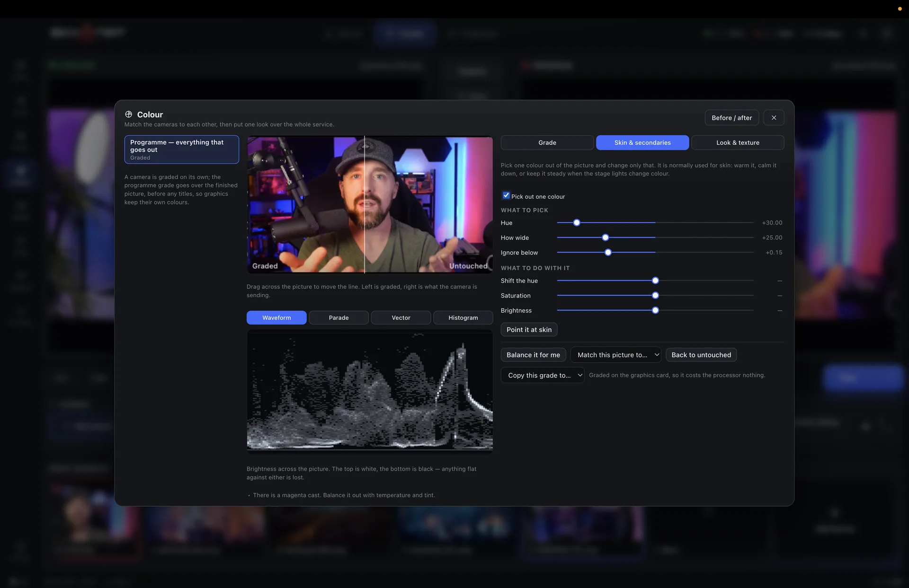The image size is (909, 588).
Task: Select the Skin & secondaries tab
Action: [642, 142]
